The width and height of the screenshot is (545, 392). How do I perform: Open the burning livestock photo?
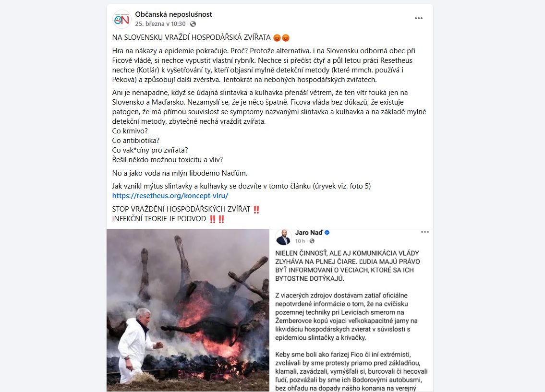coord(188,310)
